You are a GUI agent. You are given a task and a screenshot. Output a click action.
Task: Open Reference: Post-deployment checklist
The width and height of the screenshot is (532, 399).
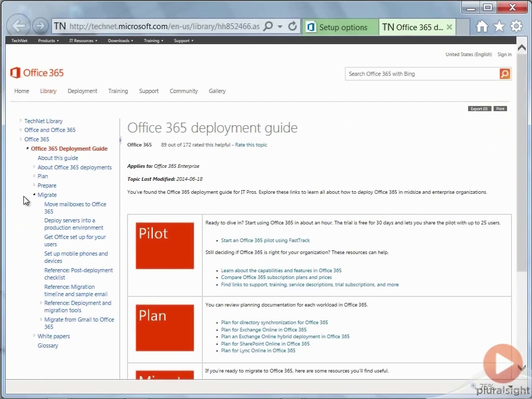pyautogui.click(x=78, y=274)
